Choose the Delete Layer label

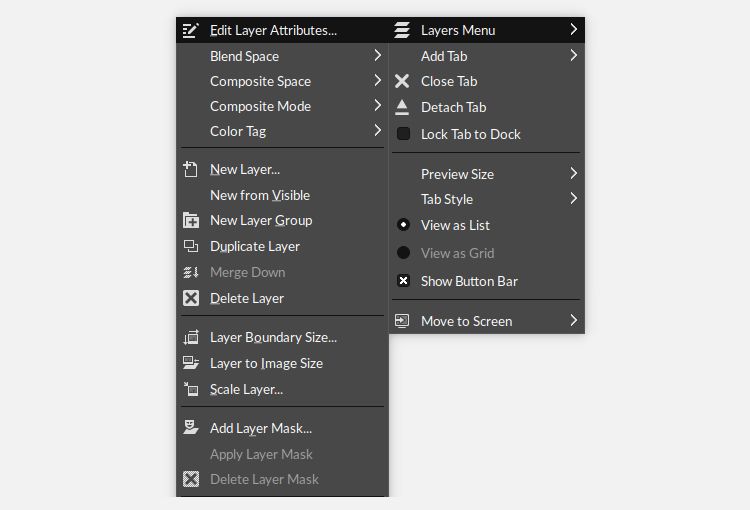tap(247, 299)
